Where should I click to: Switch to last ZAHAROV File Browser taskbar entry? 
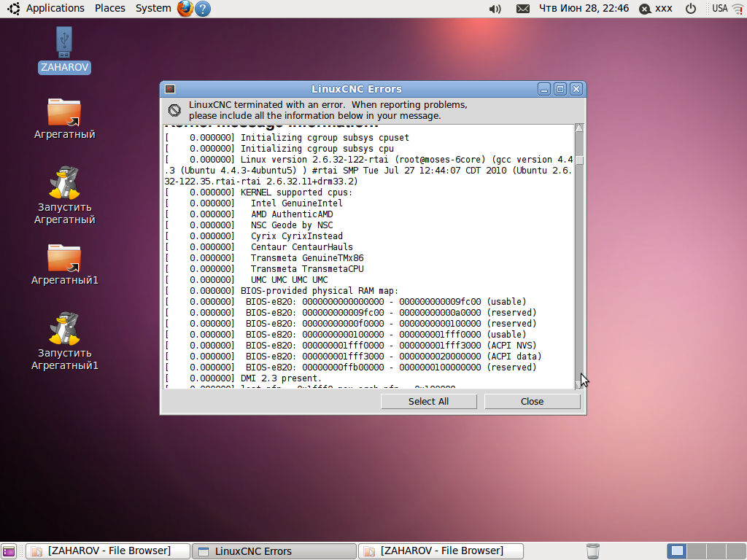(x=441, y=551)
